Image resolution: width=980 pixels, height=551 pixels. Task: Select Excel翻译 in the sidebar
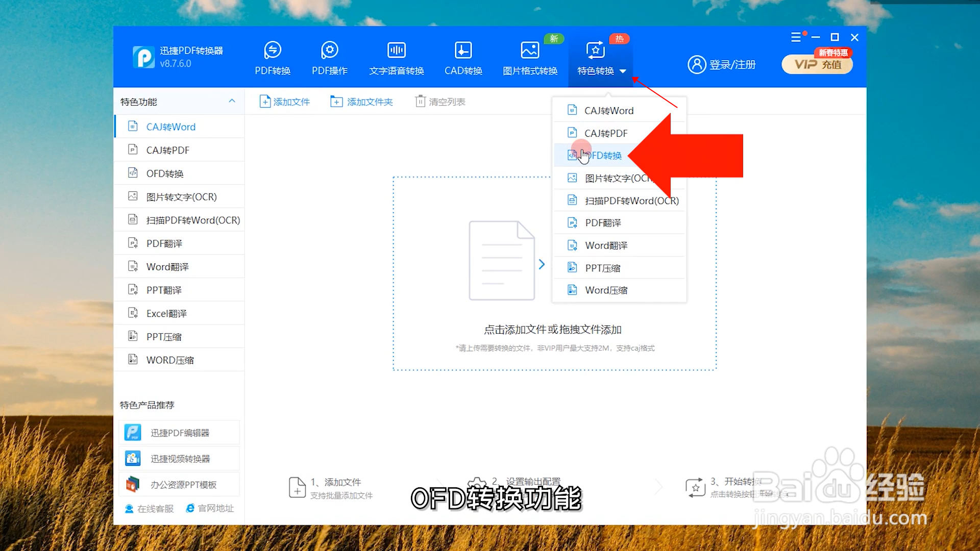point(179,313)
